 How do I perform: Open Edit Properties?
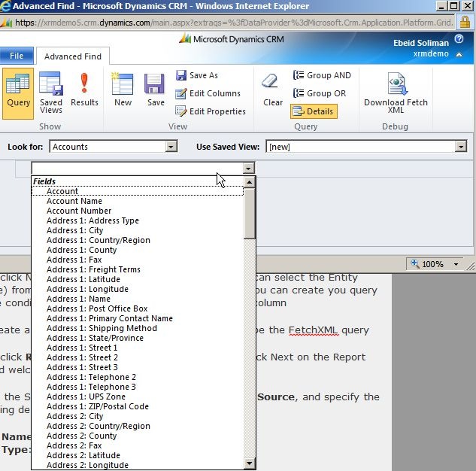coord(211,111)
